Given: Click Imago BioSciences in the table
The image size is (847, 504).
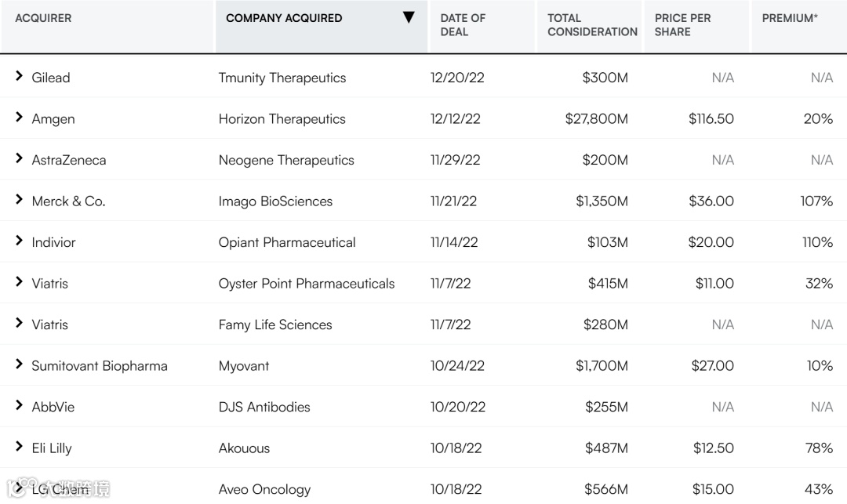Looking at the screenshot, I should coord(275,201).
